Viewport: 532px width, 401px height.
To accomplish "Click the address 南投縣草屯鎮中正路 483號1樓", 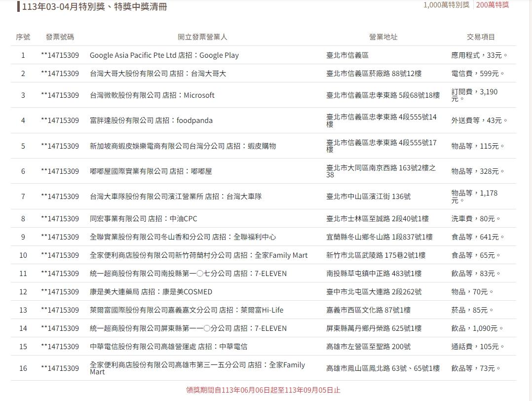I will (374, 274).
